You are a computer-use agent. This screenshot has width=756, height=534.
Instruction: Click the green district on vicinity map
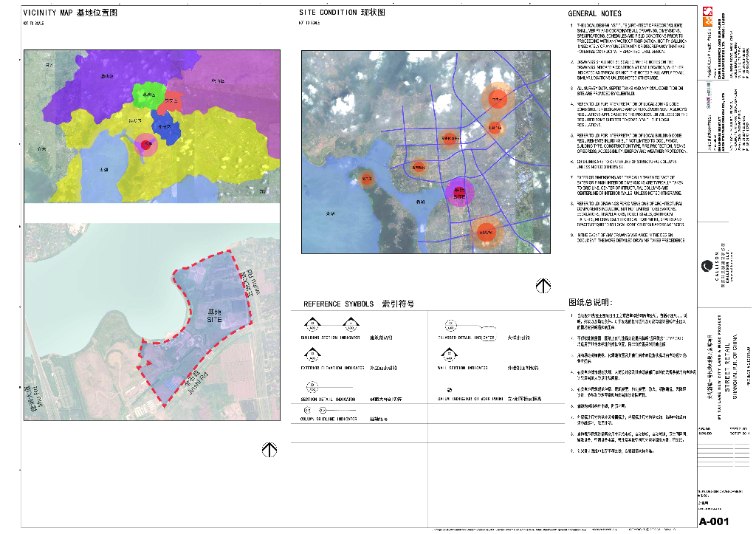tap(148, 95)
